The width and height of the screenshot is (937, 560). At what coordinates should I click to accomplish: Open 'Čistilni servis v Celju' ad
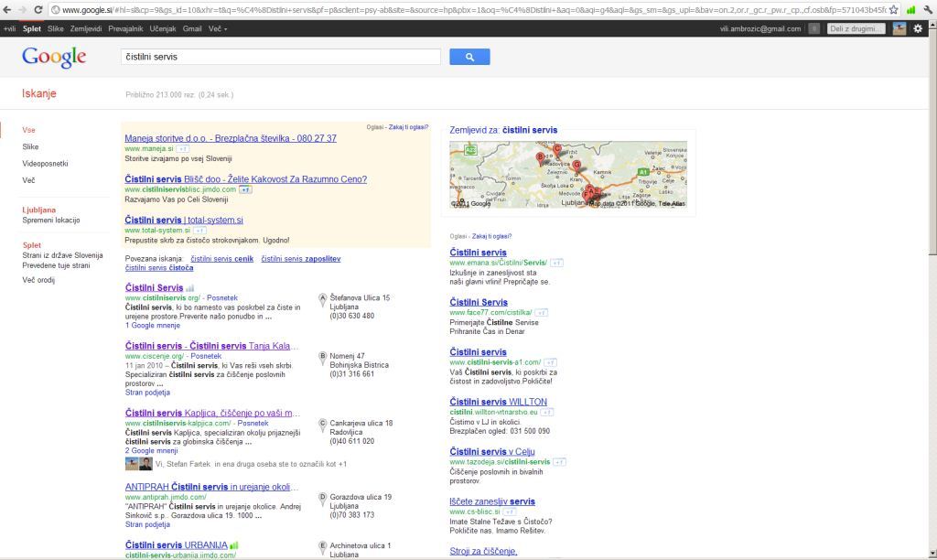492,452
